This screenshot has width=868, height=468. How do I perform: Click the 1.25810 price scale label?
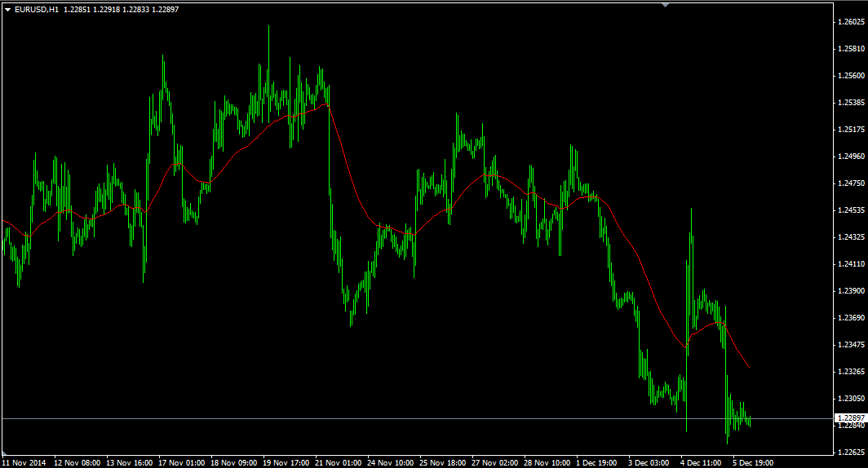[852, 49]
